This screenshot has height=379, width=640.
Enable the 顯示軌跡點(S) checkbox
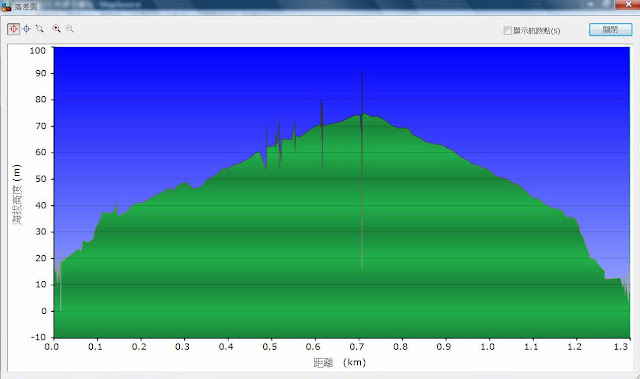click(507, 31)
